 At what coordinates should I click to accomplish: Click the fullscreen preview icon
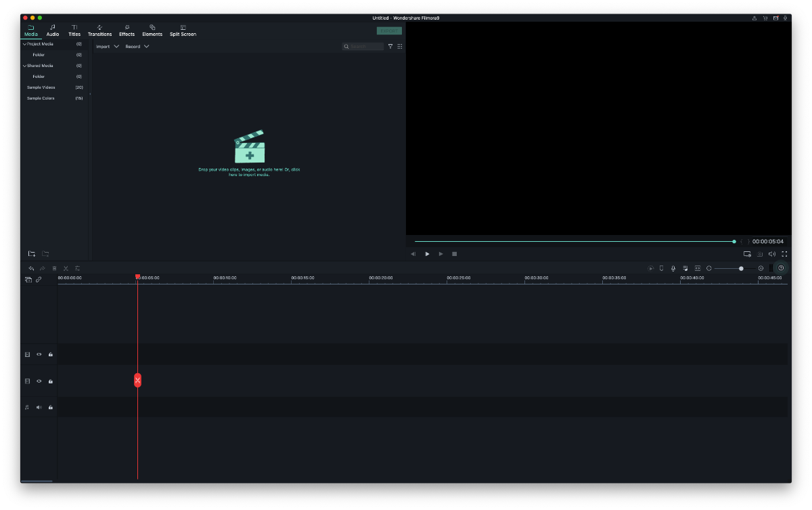point(784,254)
